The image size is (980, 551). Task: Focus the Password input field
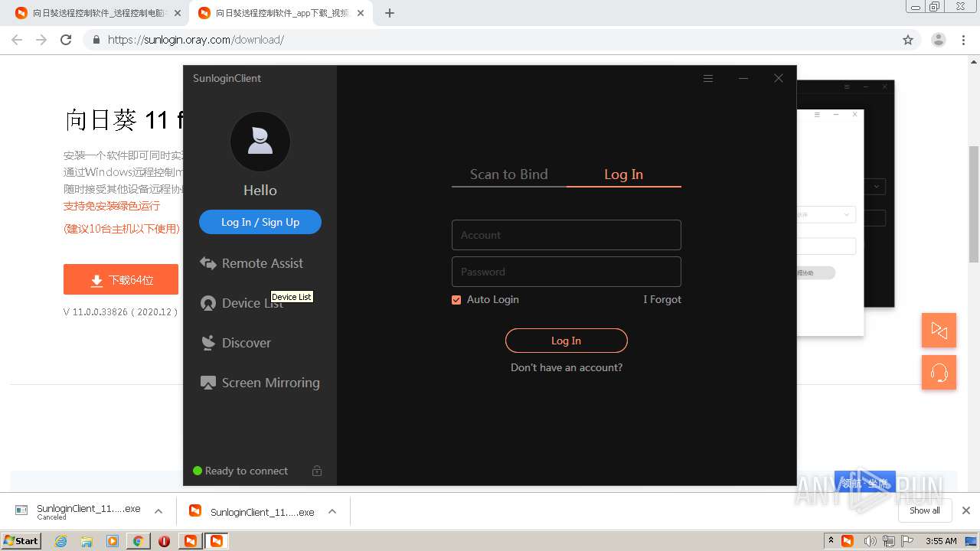click(x=567, y=272)
